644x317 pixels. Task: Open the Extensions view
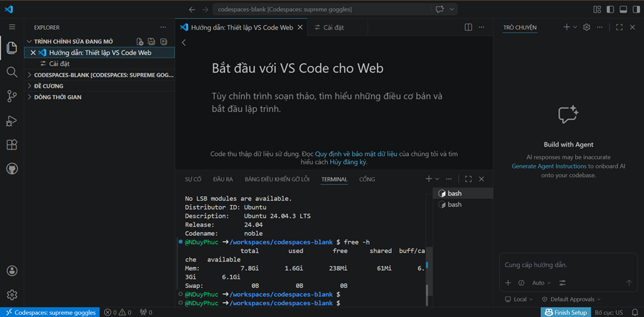point(12,145)
